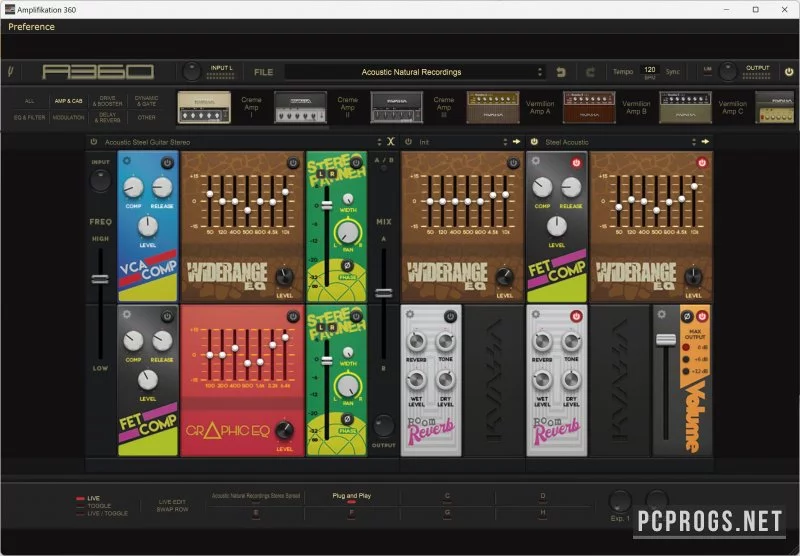This screenshot has width=800, height=556.
Task: Click the Volume pedal fader handle
Action: (x=666, y=340)
